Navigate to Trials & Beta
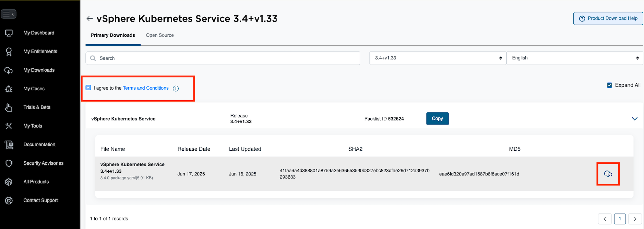The height and width of the screenshot is (229, 644). click(37, 107)
